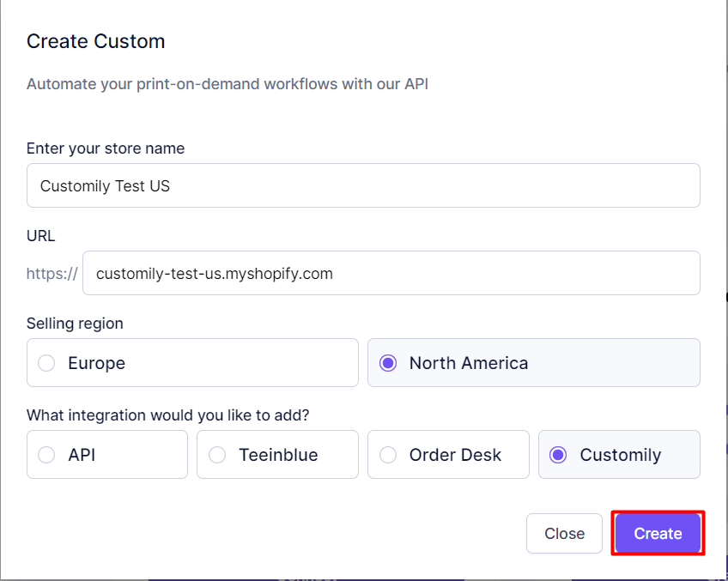Click the purple Create button
The width and height of the screenshot is (728, 581).
[658, 533]
